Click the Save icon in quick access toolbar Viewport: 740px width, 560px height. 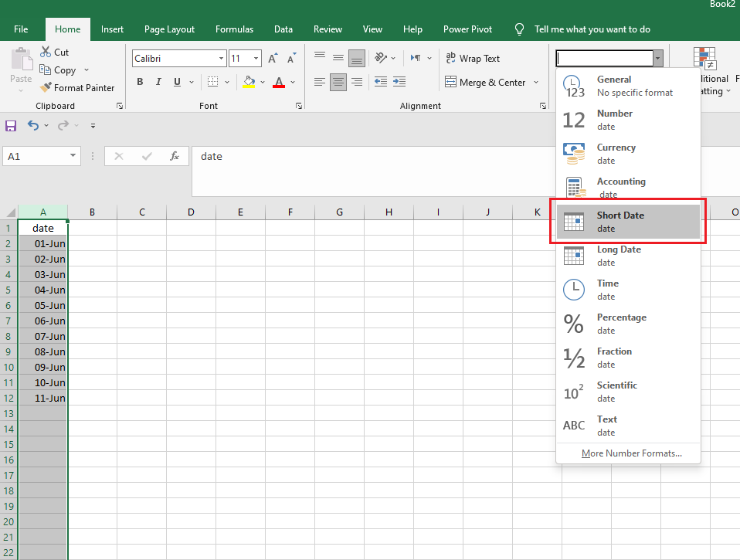pyautogui.click(x=11, y=125)
